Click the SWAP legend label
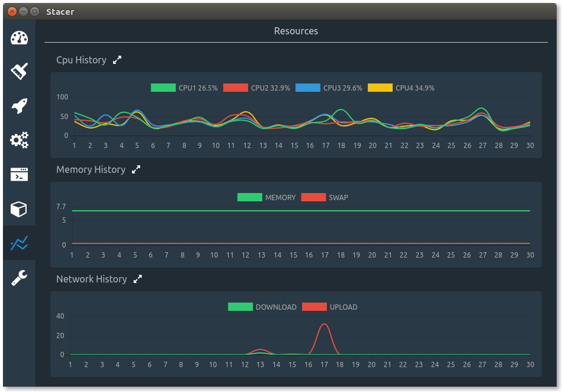The height and width of the screenshot is (392, 562). tap(338, 198)
